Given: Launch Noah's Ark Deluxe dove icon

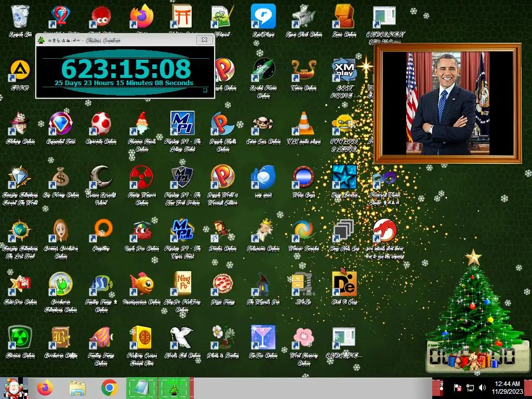Looking at the screenshot, I should point(182,338).
